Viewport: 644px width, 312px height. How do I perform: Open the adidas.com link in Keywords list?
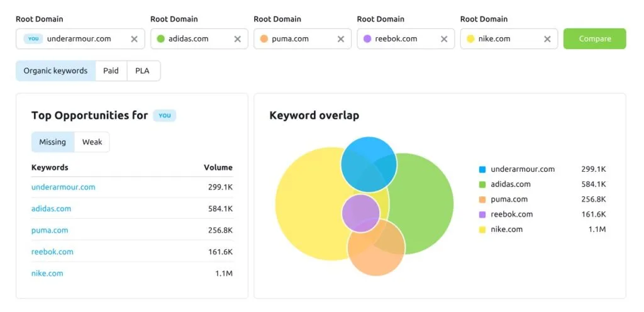coord(51,209)
